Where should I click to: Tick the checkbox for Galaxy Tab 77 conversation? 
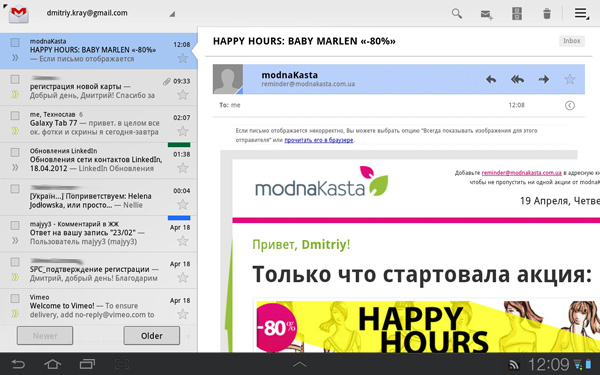[x=15, y=116]
